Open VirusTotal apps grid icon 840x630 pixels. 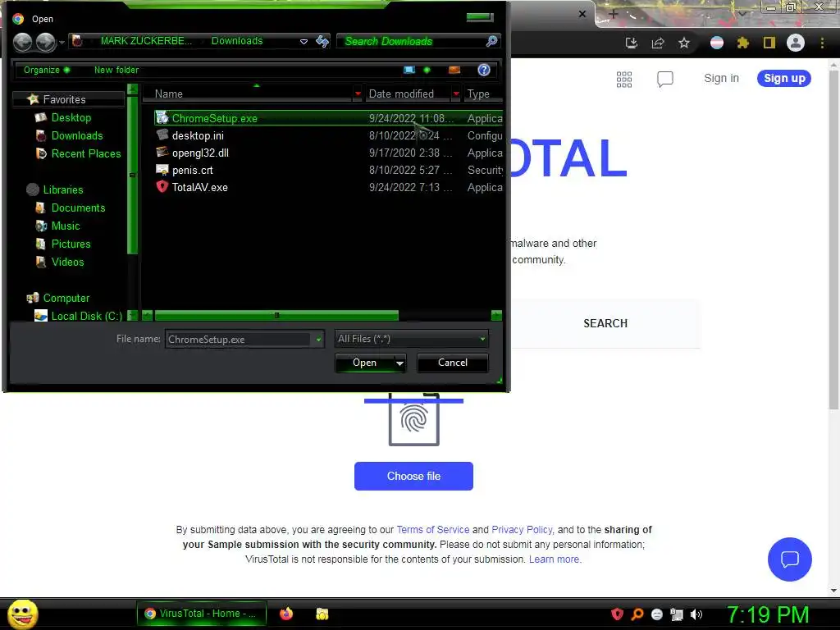(624, 80)
